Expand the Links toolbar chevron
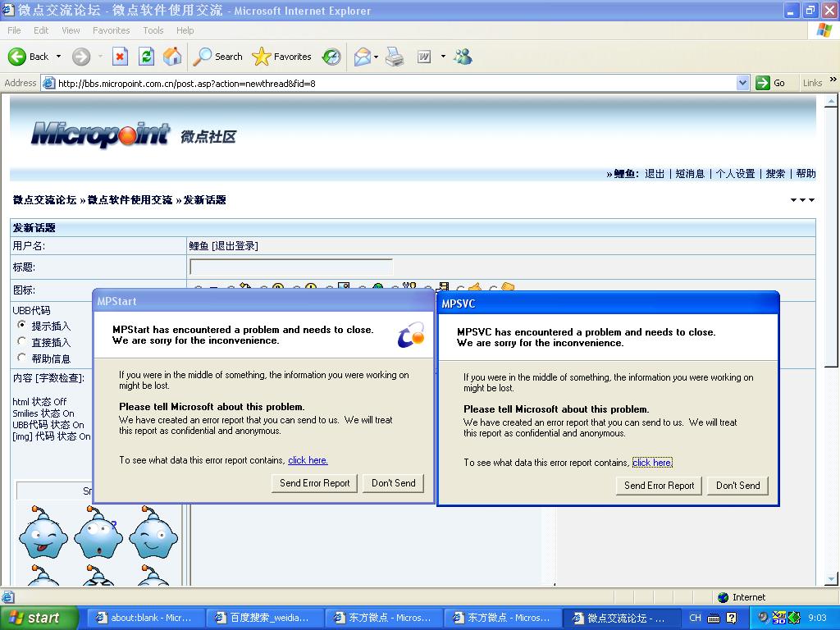Image resolution: width=840 pixels, height=630 pixels. (833, 80)
